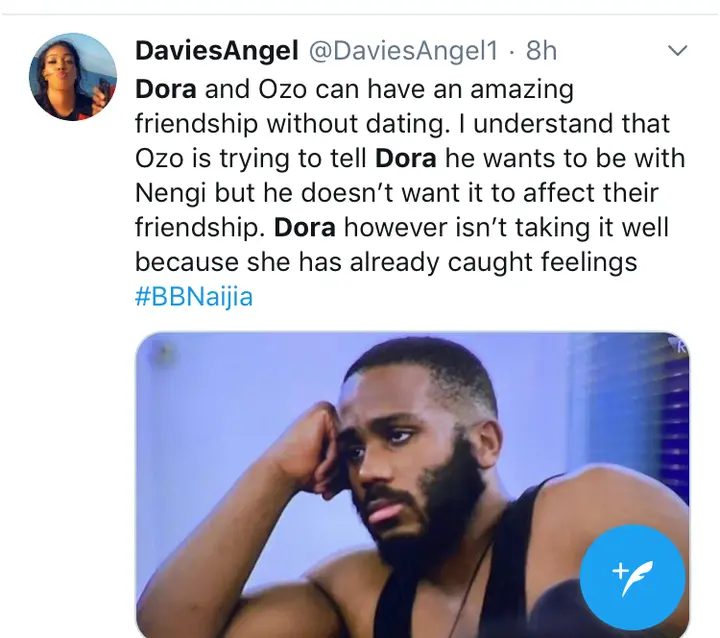Open the attached tweet photo
Screen dimensions: 720x638
point(412,484)
